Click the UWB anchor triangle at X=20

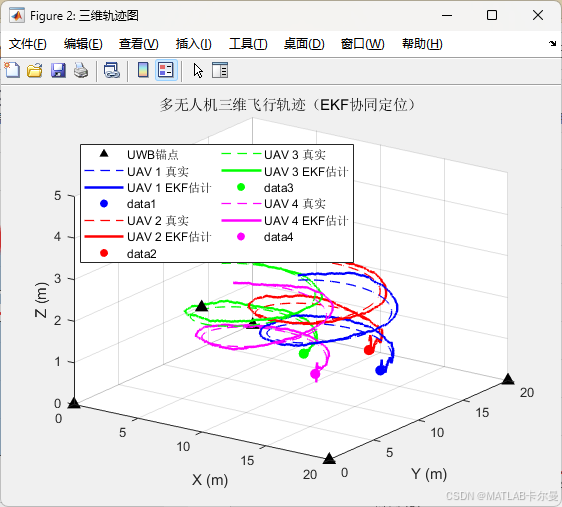click(x=329, y=458)
